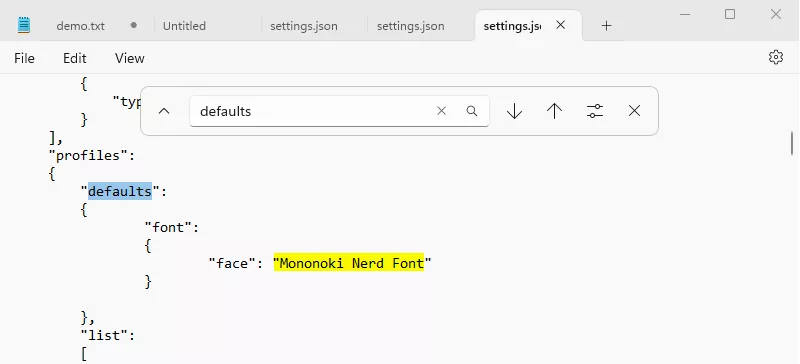Open the find options sliders icon
This screenshot has height=364, width=800.
pyautogui.click(x=594, y=111)
